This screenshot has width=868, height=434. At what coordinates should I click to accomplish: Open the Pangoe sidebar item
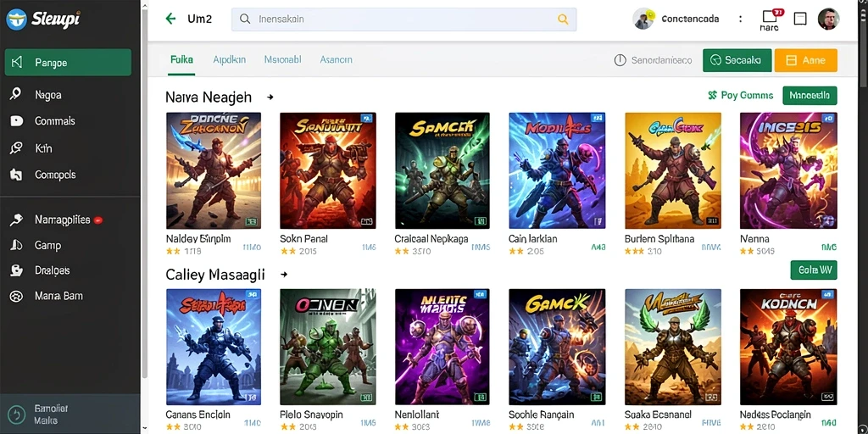pos(68,63)
